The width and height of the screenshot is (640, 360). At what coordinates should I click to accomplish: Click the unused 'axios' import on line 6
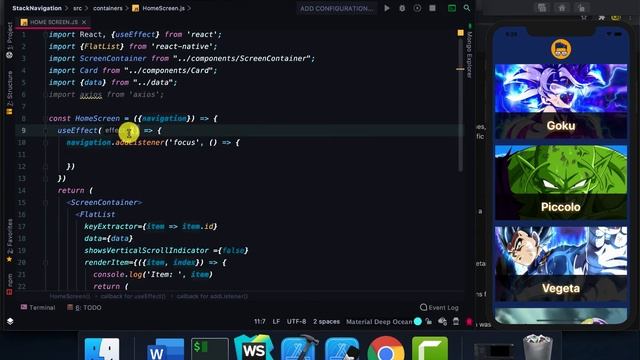click(91, 95)
